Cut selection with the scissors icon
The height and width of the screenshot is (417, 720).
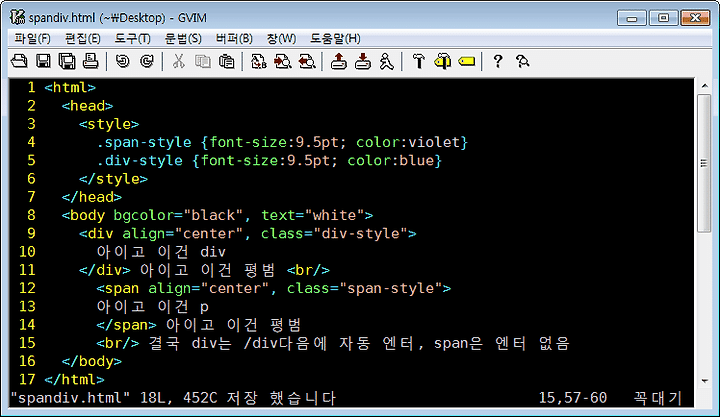179,61
